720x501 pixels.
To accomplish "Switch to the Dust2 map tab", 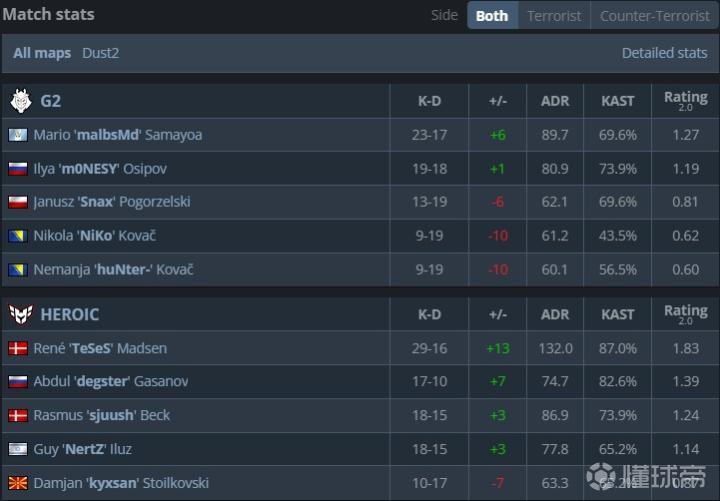I will (x=100, y=53).
